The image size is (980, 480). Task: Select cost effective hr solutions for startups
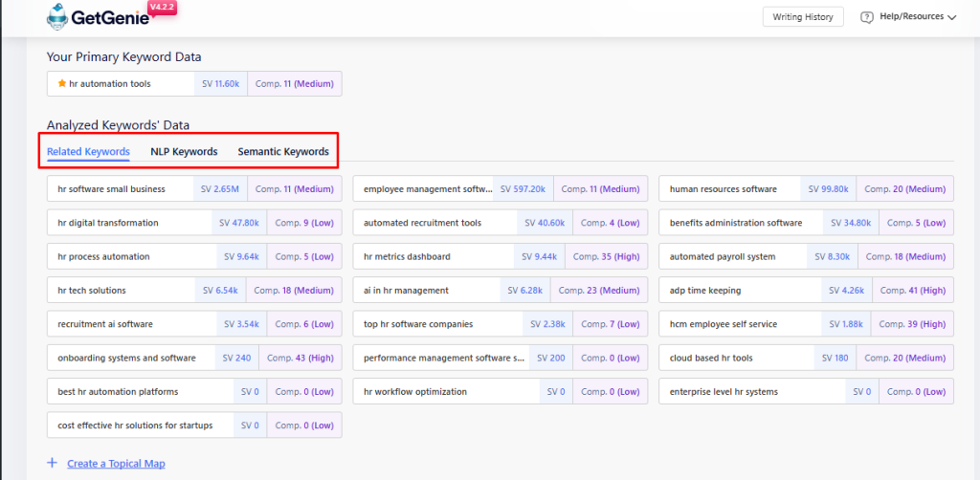135,425
